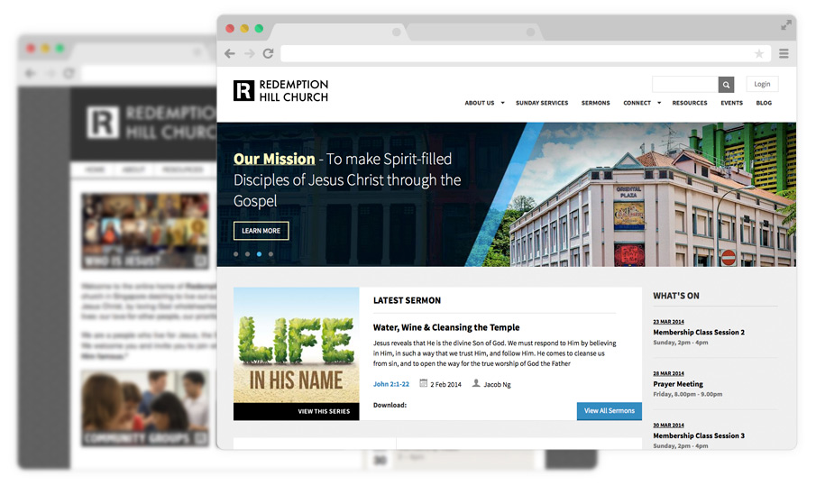816x504 pixels.
Task: Open the Login button
Action: tap(762, 84)
